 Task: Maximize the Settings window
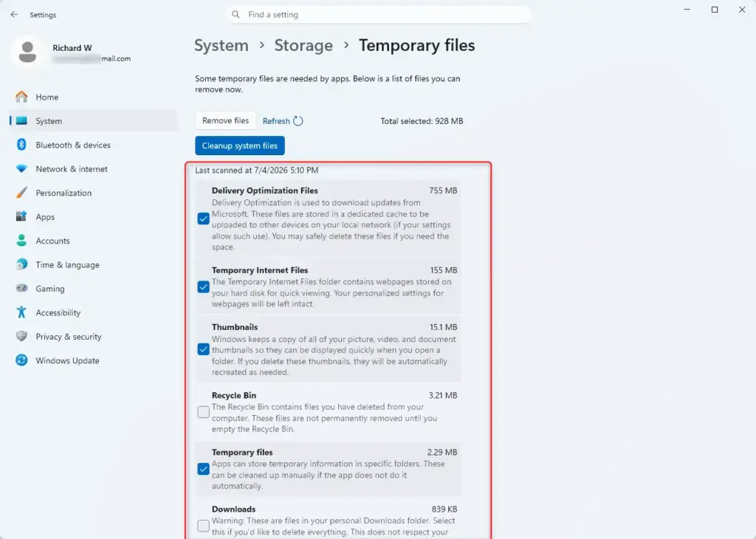tap(715, 10)
